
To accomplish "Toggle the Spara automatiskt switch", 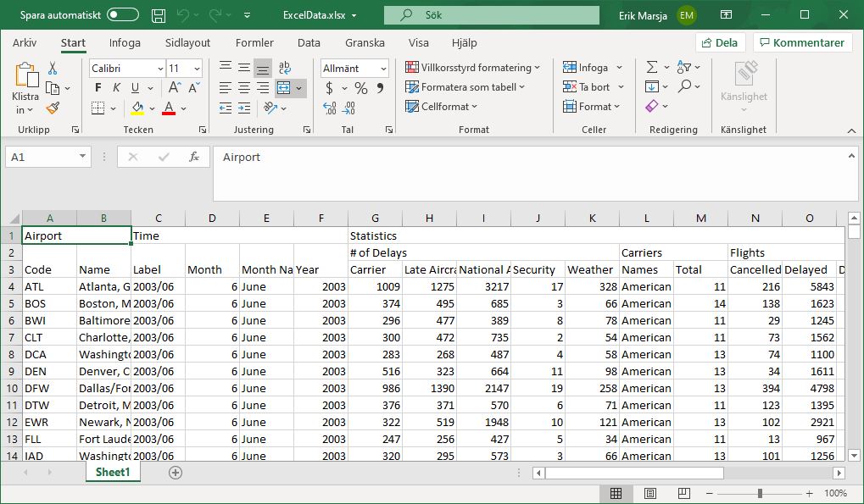I will [x=123, y=15].
